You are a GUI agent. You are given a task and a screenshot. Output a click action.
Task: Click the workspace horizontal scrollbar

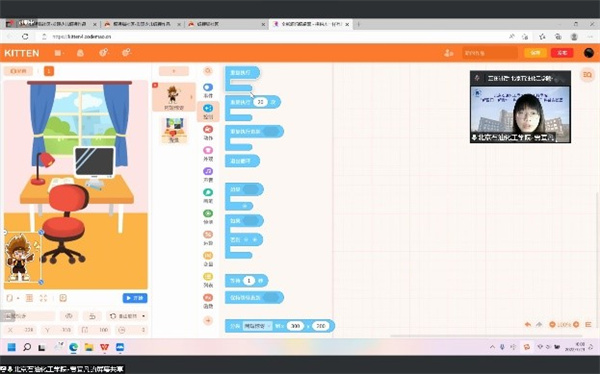[x=459, y=336]
